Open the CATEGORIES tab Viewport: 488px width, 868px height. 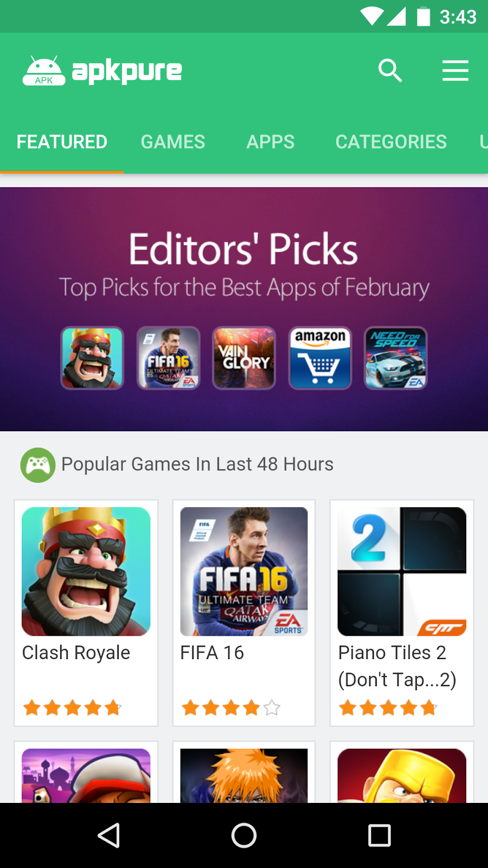pos(391,142)
